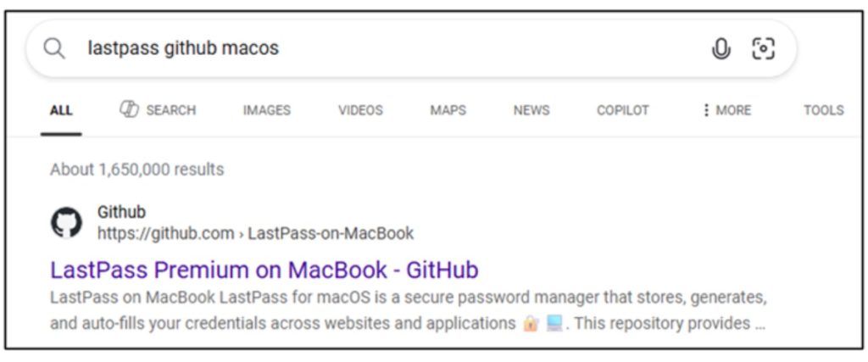Click the lock emoji in the result snippet

[531, 324]
